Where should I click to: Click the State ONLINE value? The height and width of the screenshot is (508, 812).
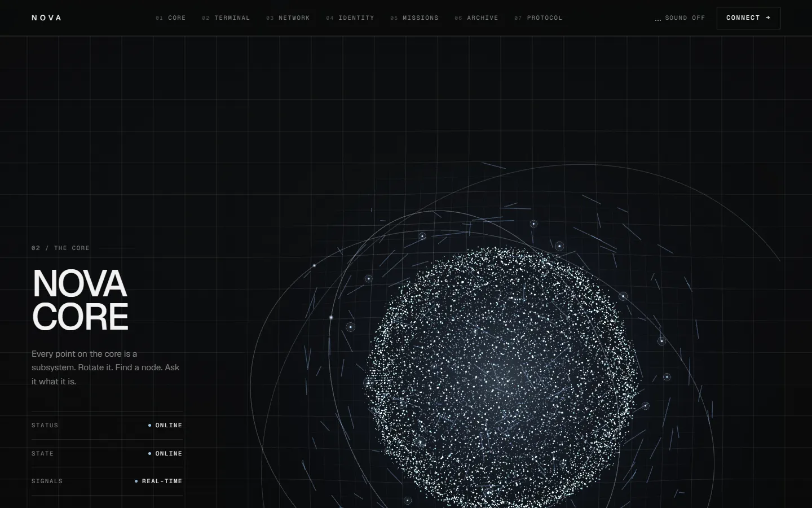tap(165, 454)
